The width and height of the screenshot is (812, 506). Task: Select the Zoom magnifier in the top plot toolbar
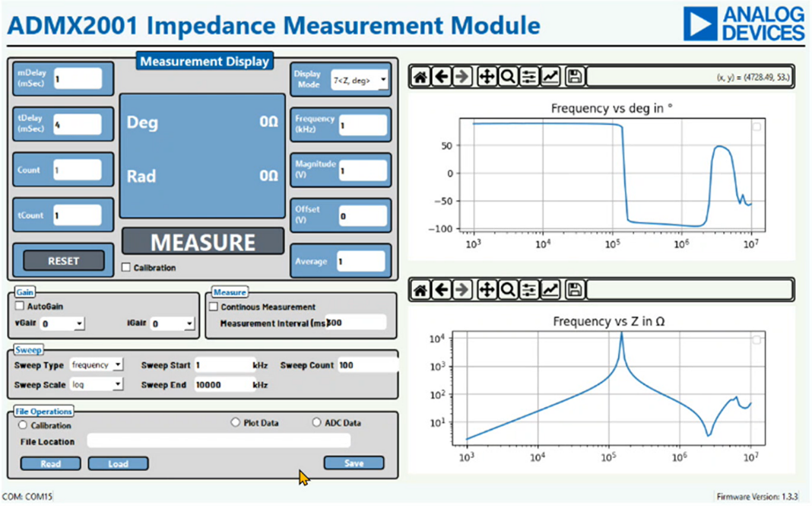coord(507,77)
